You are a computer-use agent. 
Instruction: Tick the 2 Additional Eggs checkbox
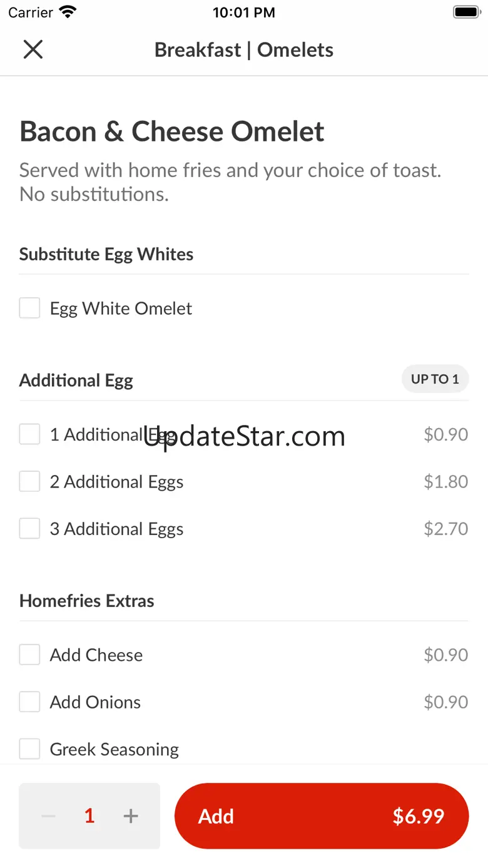pyautogui.click(x=29, y=482)
